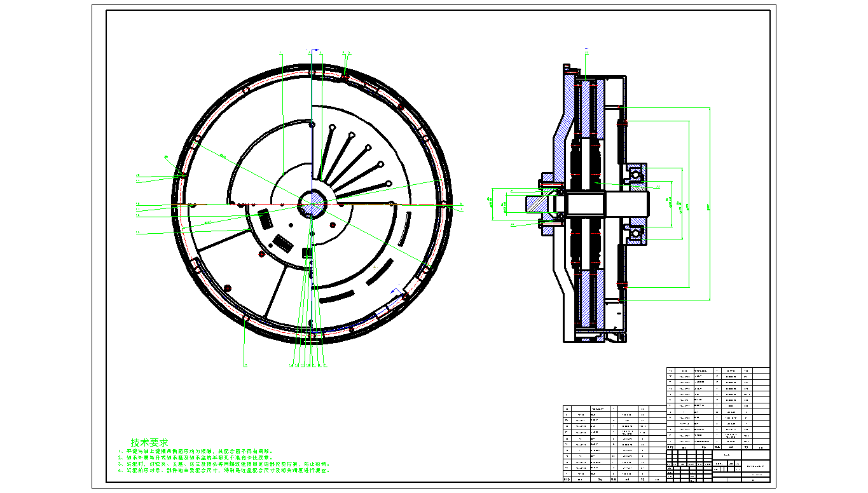Screen dimensions: 868x493
Task: Select the outermost green vertical dimension line on the right
Action: tap(709, 203)
